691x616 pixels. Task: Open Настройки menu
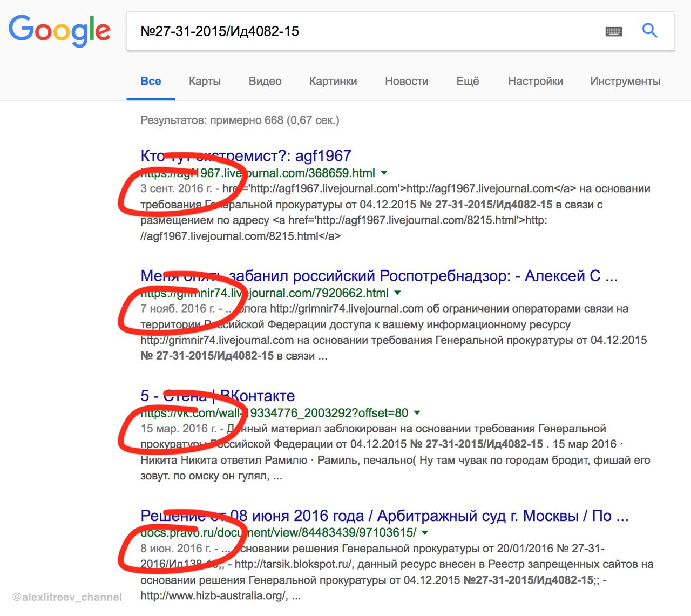536,81
